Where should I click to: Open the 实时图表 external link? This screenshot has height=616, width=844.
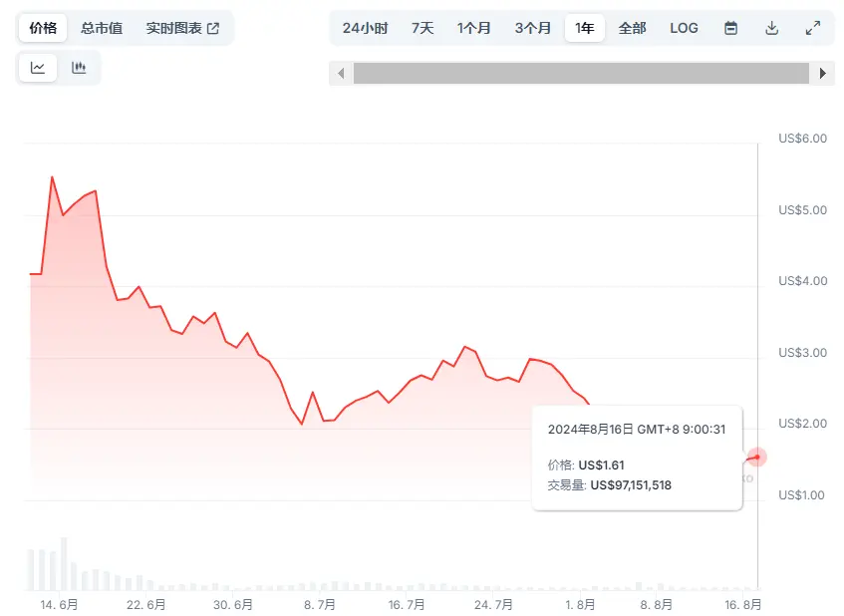click(x=182, y=28)
